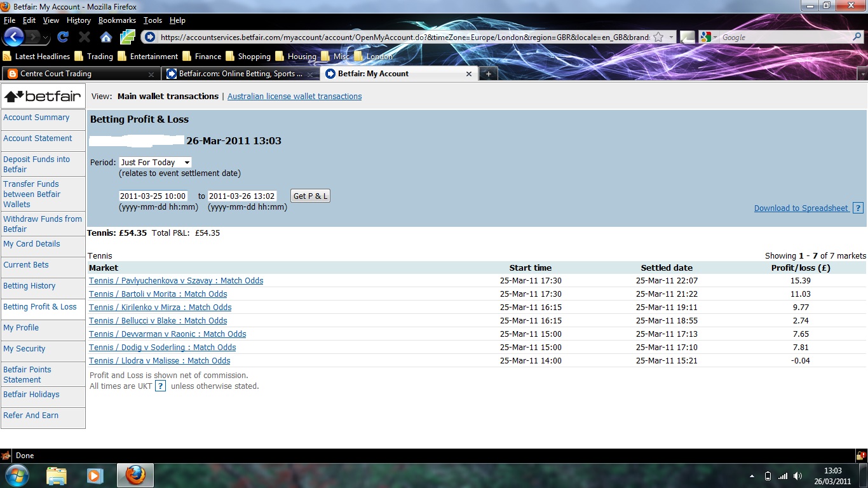Open Llodra v Malisse Match Odds market
Image resolution: width=868 pixels, height=488 pixels.
(159, 361)
